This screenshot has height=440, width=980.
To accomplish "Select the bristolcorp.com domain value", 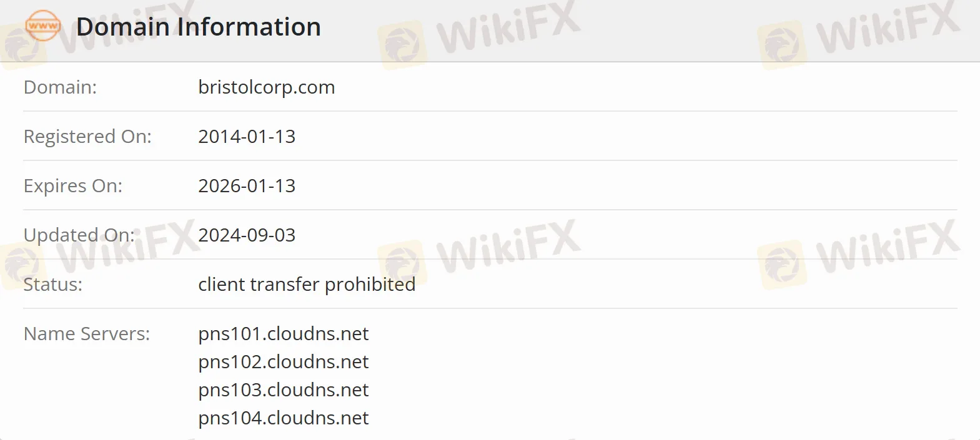I will 266,87.
